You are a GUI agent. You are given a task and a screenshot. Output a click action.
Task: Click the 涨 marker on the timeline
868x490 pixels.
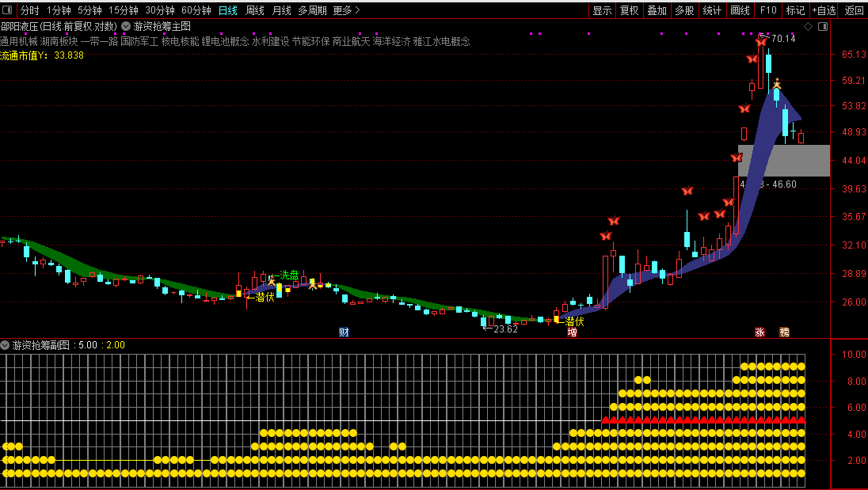tap(759, 332)
